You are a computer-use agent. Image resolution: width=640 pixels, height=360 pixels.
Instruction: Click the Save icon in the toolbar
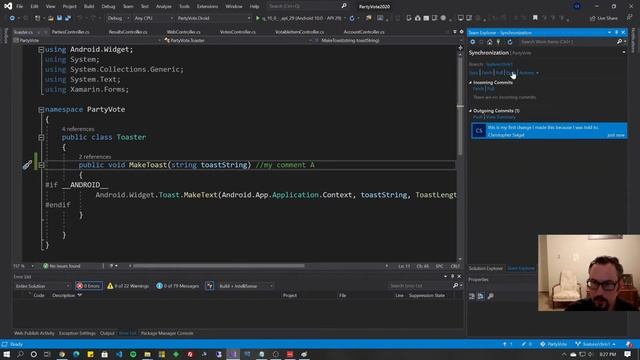(x=59, y=18)
